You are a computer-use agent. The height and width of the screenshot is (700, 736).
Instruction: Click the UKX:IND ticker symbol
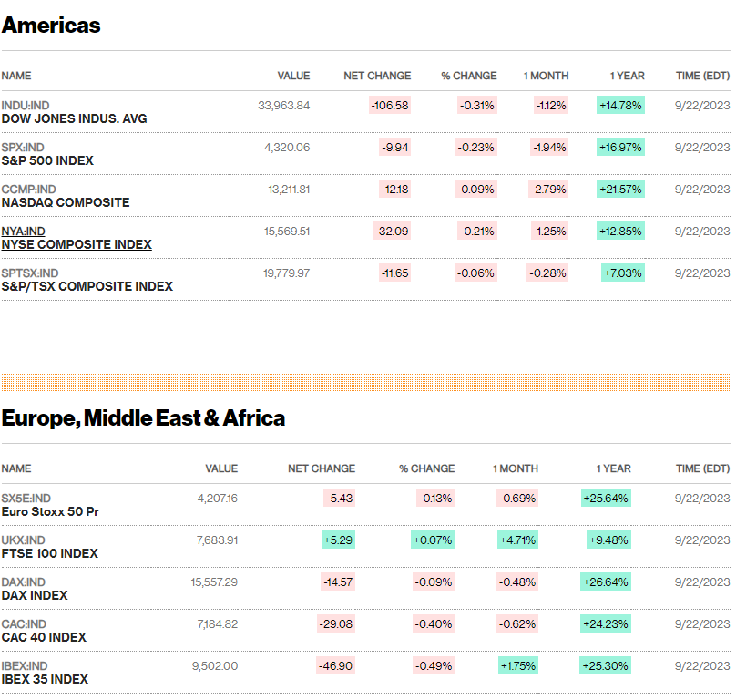(24, 540)
